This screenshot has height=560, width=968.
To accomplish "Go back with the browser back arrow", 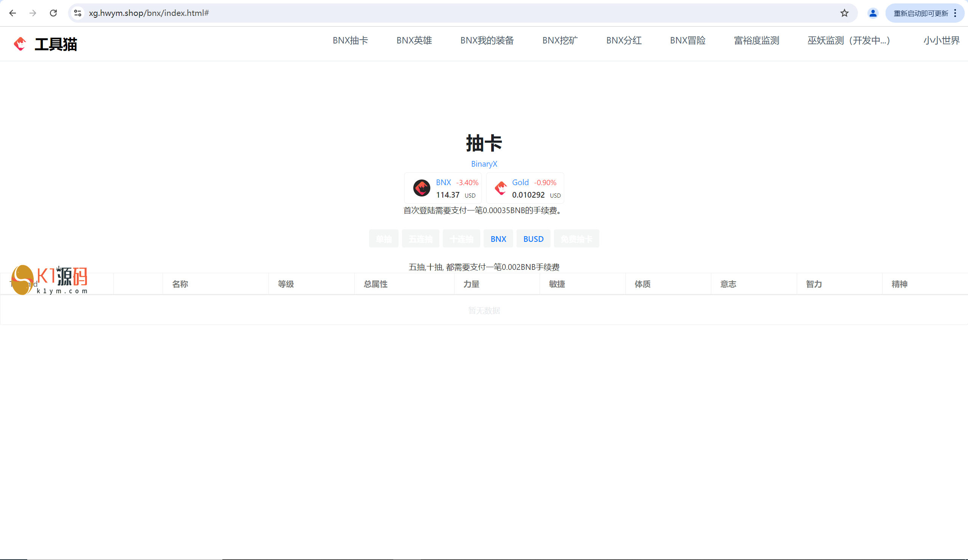I will (12, 13).
